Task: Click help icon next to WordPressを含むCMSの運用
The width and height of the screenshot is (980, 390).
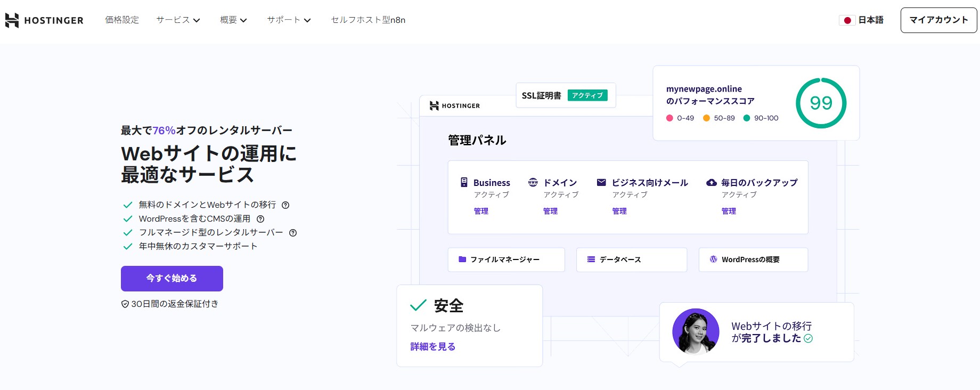Action: tap(260, 219)
